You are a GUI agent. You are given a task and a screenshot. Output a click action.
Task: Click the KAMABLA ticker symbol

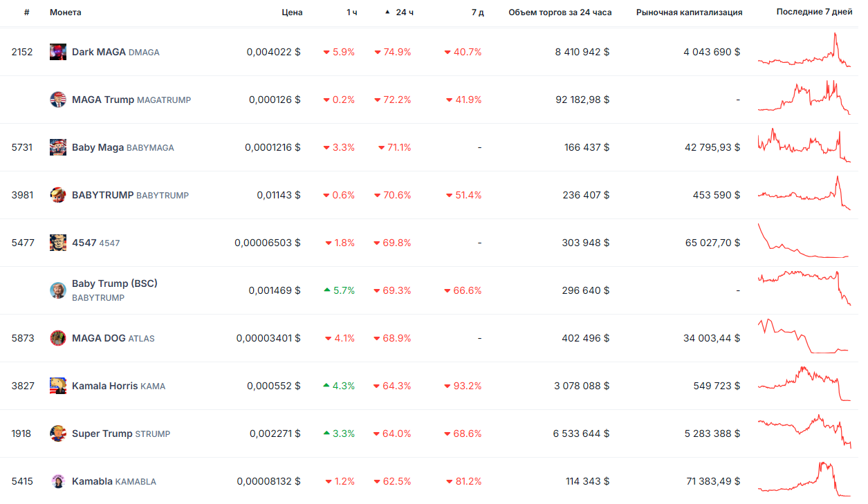pos(136,482)
